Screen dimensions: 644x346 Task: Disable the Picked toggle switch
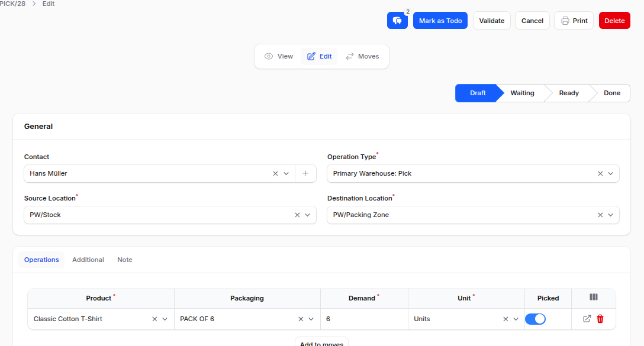(535, 319)
